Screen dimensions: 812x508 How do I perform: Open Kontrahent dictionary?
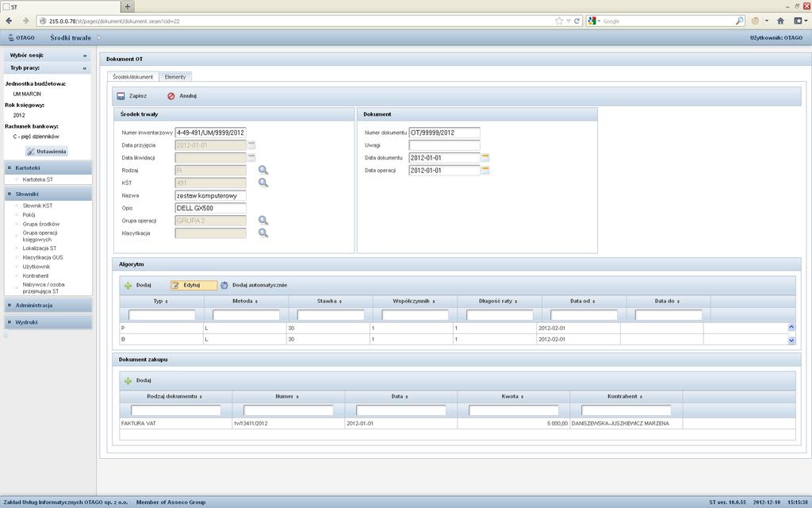[35, 275]
